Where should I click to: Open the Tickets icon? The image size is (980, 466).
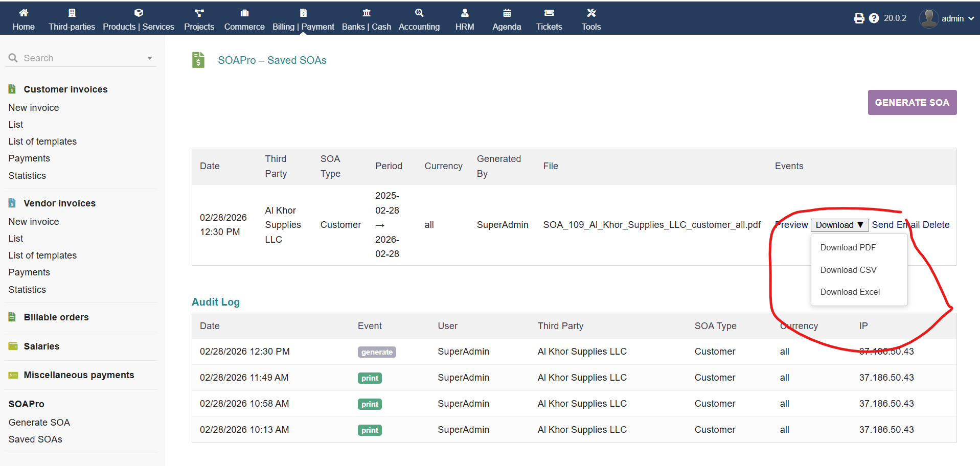click(549, 13)
